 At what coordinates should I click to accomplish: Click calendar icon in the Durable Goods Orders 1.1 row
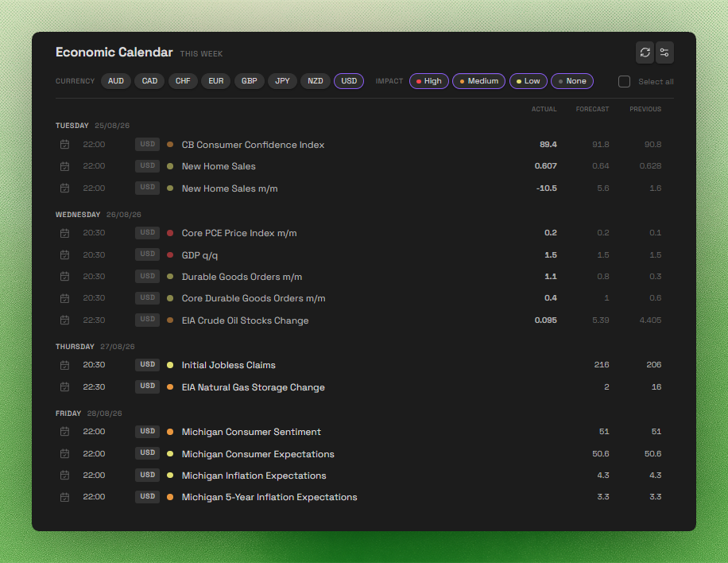point(64,277)
